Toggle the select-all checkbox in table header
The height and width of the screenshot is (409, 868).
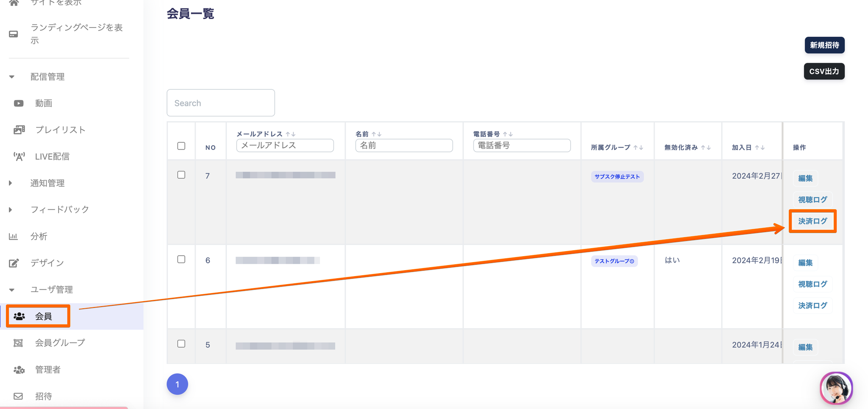181,146
